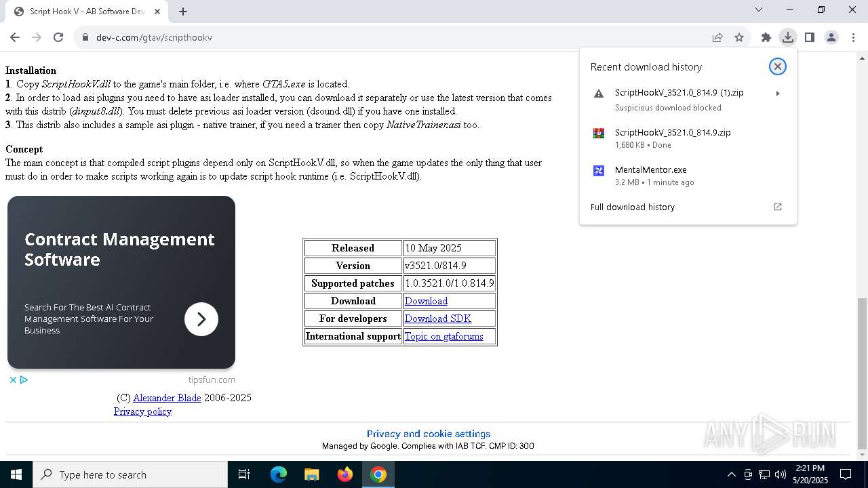Image resolution: width=868 pixels, height=488 pixels.
Task: Click the blocked download warning icon
Action: click(x=599, y=94)
